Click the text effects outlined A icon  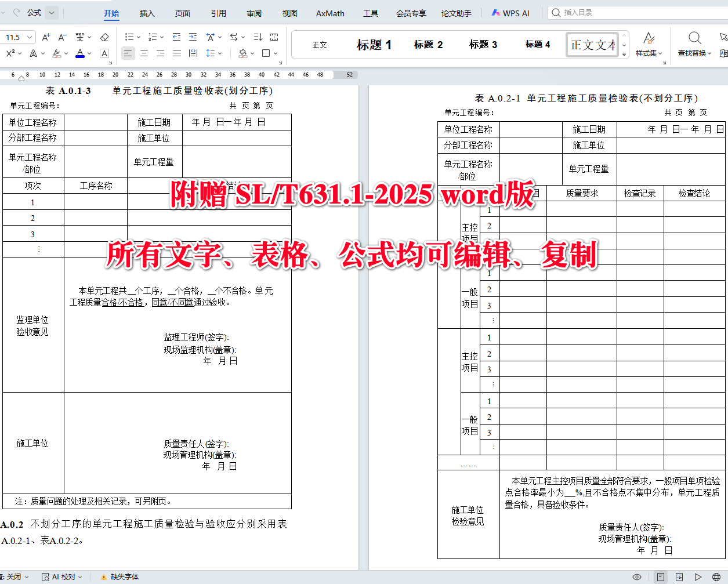tap(33, 53)
